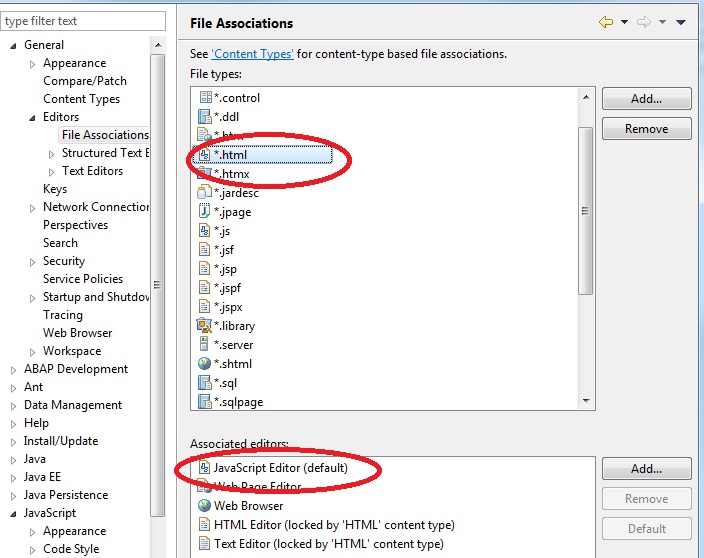Image resolution: width=704 pixels, height=558 pixels.
Task: Click the Web Browser editor icon
Action: tap(205, 506)
